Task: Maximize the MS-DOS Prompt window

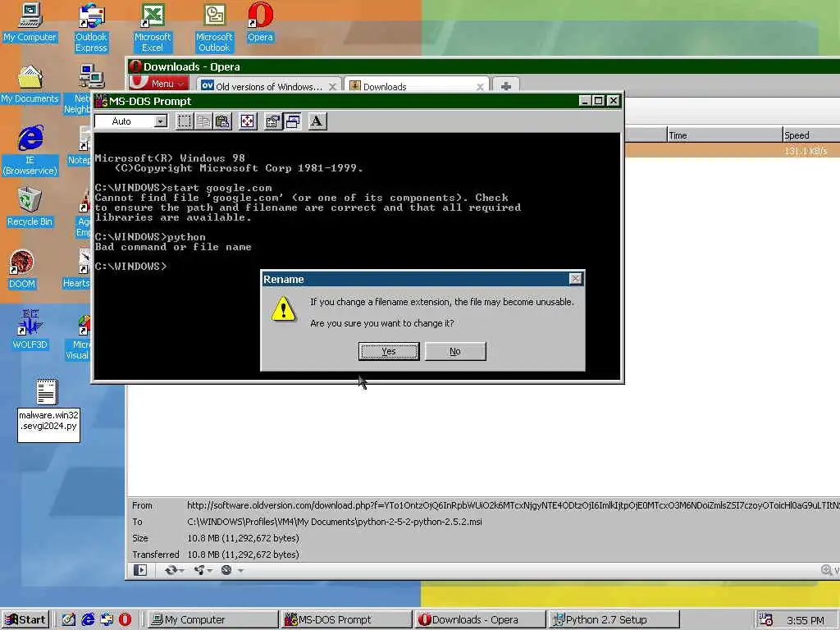Action: (x=598, y=101)
